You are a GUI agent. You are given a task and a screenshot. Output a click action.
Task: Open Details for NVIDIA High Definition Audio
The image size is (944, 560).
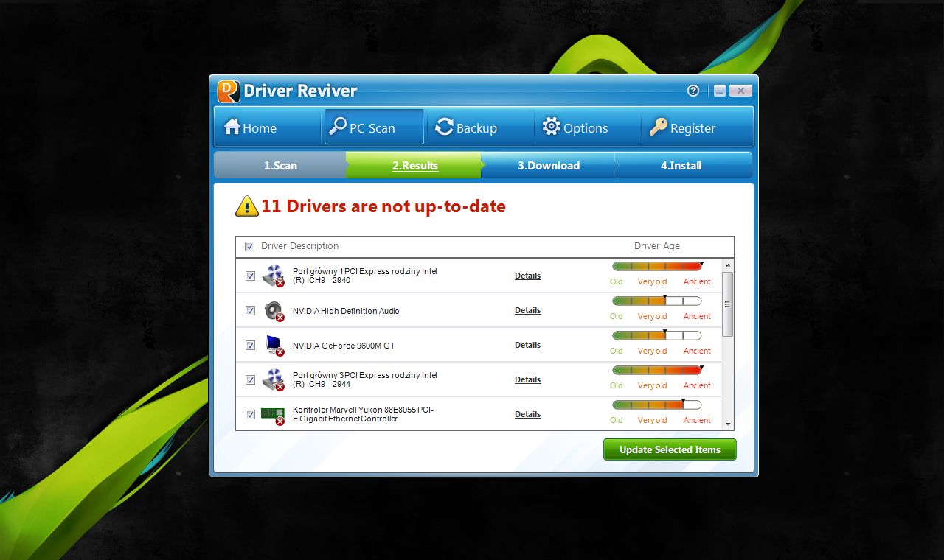click(x=527, y=310)
